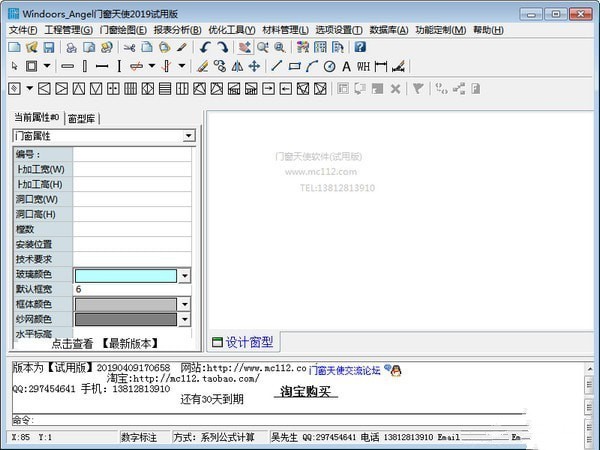The height and width of the screenshot is (450, 600).
Task: Expand the 门窗属性 dropdown list
Action: click(188, 136)
